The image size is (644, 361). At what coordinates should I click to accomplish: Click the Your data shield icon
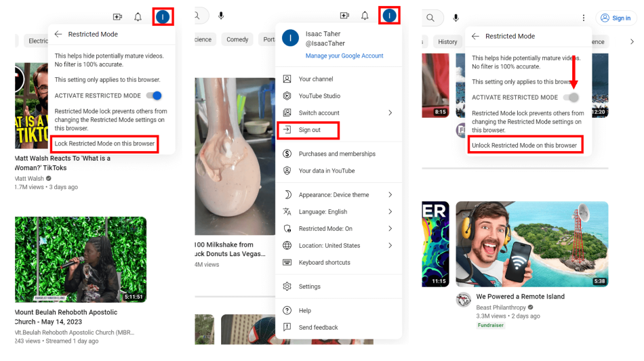(287, 171)
